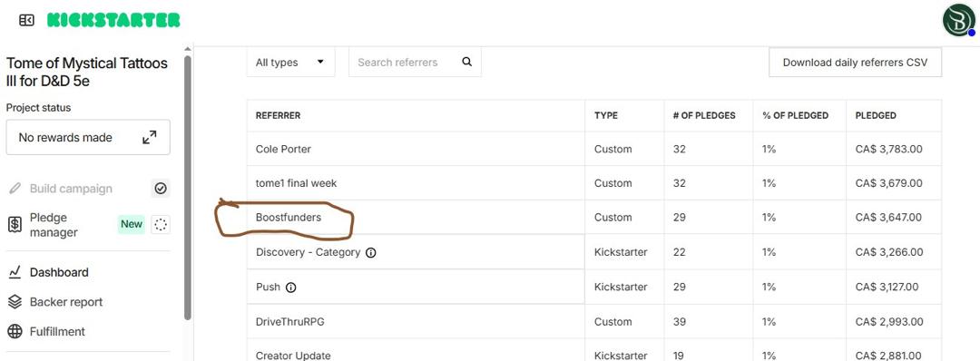Image resolution: width=980 pixels, height=361 pixels.
Task: Go to Dashboard in sidebar
Action: coord(59,272)
